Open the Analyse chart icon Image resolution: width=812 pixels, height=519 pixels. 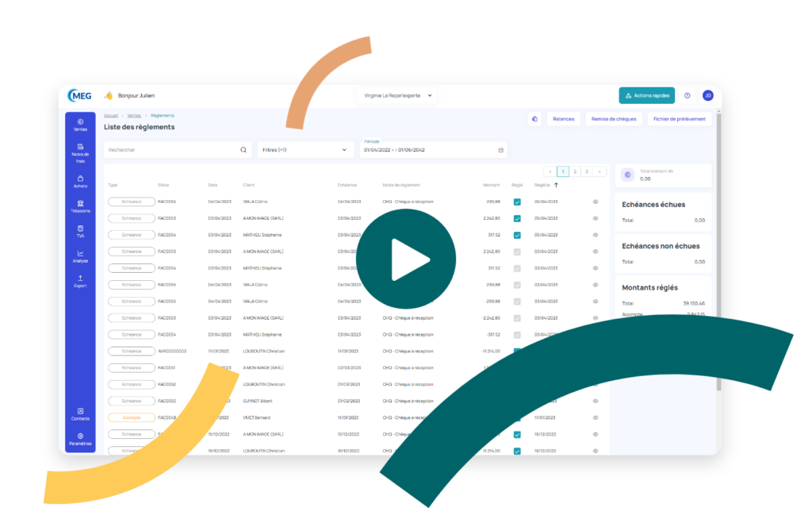[80, 256]
